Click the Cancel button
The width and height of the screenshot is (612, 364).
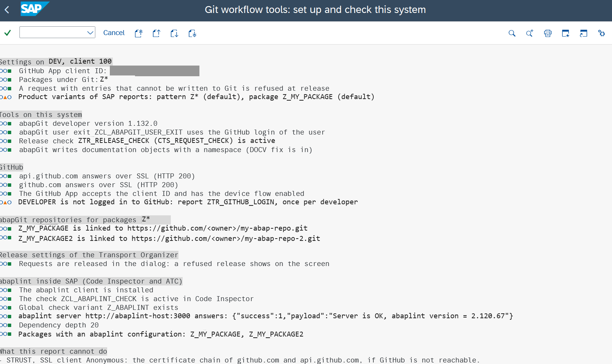(114, 33)
